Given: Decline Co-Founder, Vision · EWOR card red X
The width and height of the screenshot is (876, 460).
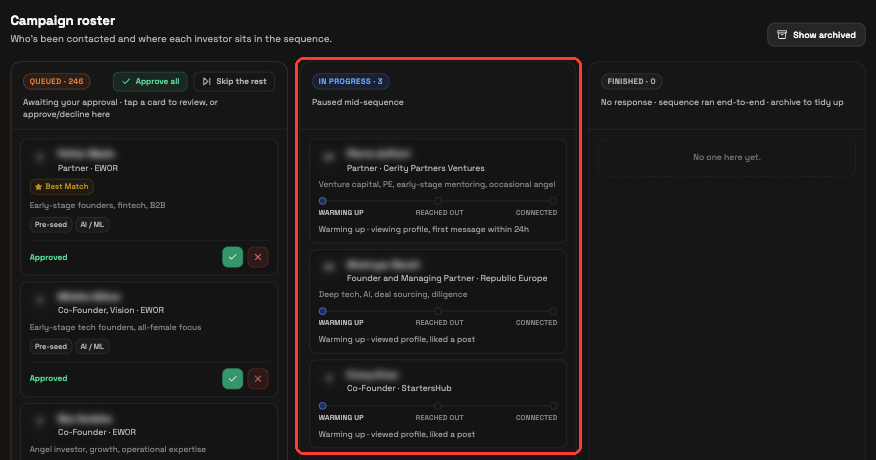Looking at the screenshot, I should click(x=258, y=378).
